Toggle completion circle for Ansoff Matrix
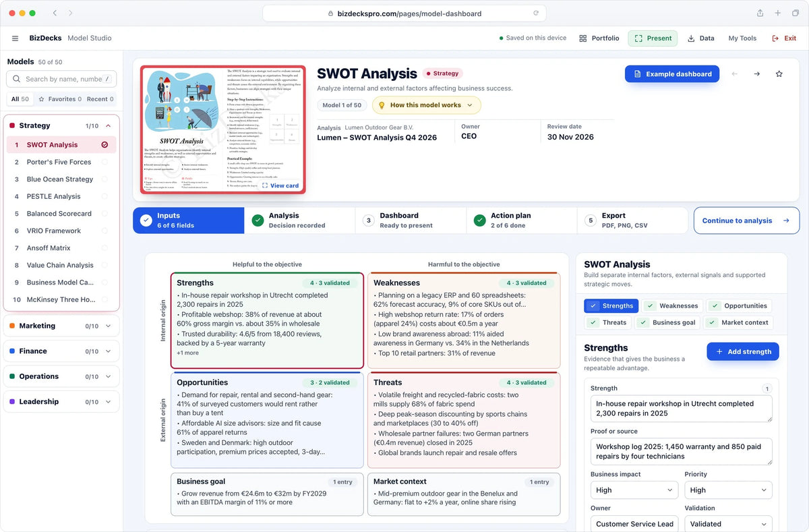Image resolution: width=809 pixels, height=532 pixels. click(x=104, y=248)
